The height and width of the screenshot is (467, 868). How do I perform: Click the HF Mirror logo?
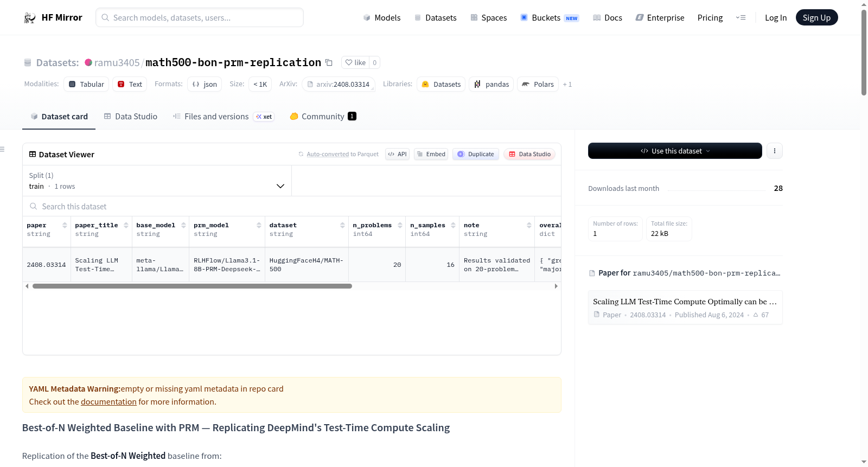(x=53, y=17)
